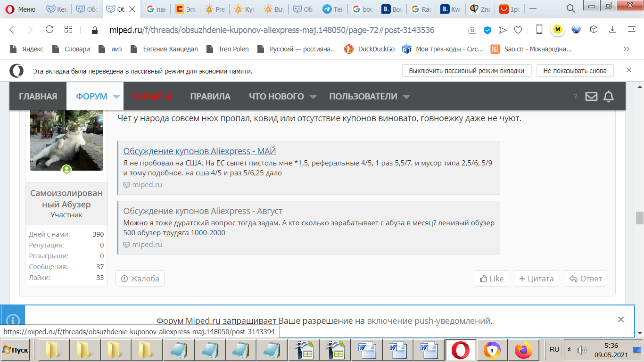Viewport: 644px width, 362px height.
Task: Open 'Обсуждение купонов Aliexpress - Август' link
Action: (203, 211)
